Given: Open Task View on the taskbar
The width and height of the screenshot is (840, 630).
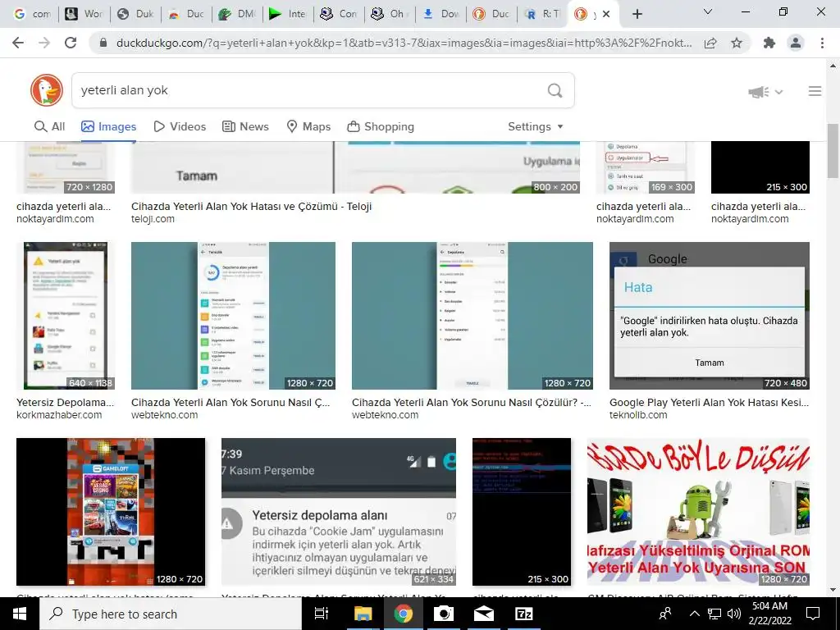Looking at the screenshot, I should tap(322, 614).
